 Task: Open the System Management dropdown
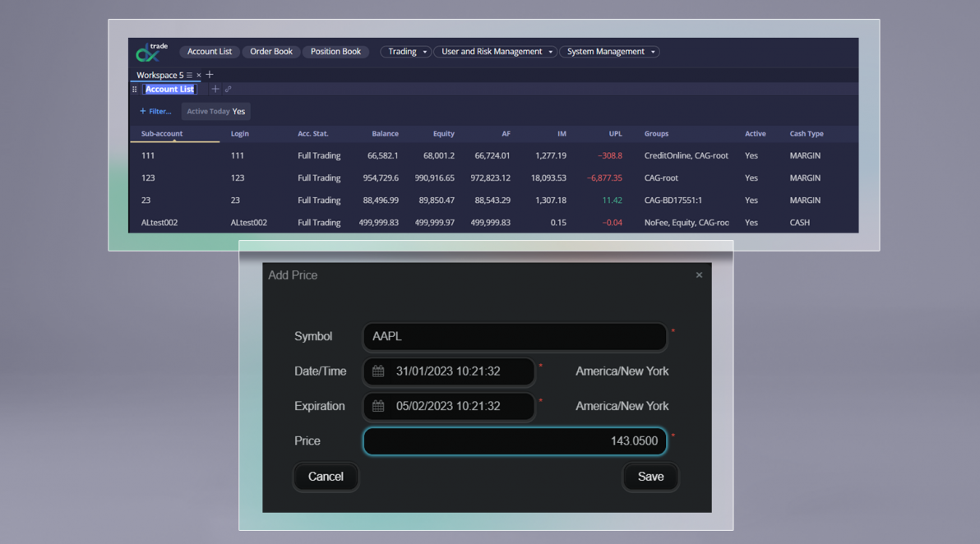609,52
